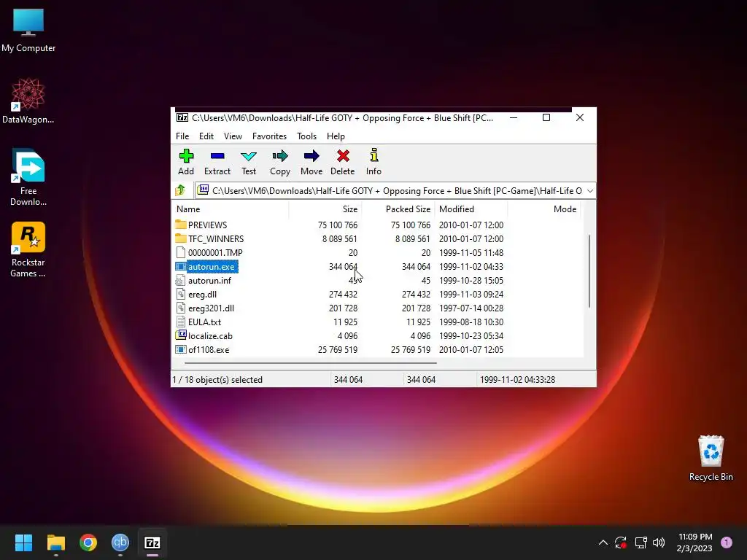Open the Help menu

tap(336, 136)
